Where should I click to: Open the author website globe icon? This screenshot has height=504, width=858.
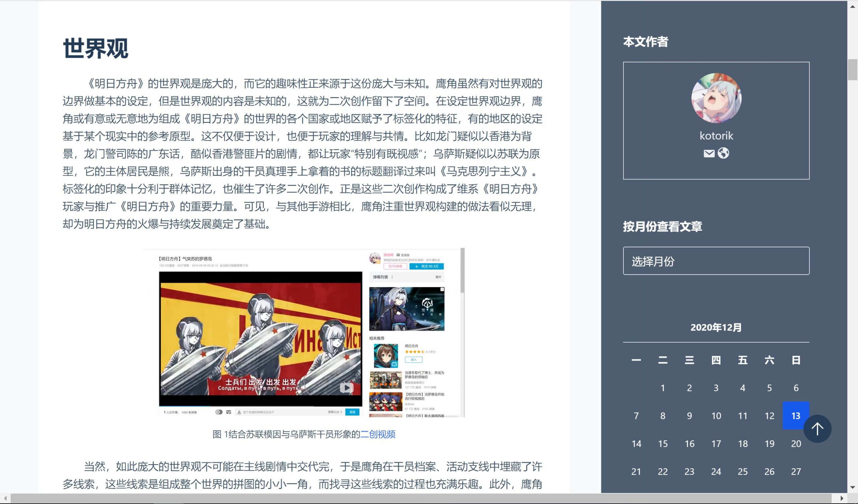(x=723, y=153)
